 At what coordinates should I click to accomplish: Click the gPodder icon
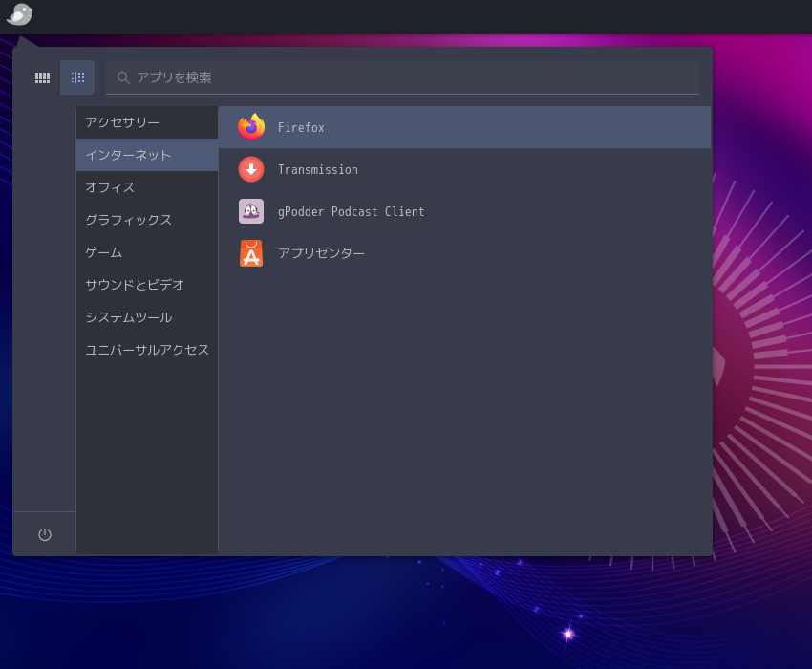point(251,211)
